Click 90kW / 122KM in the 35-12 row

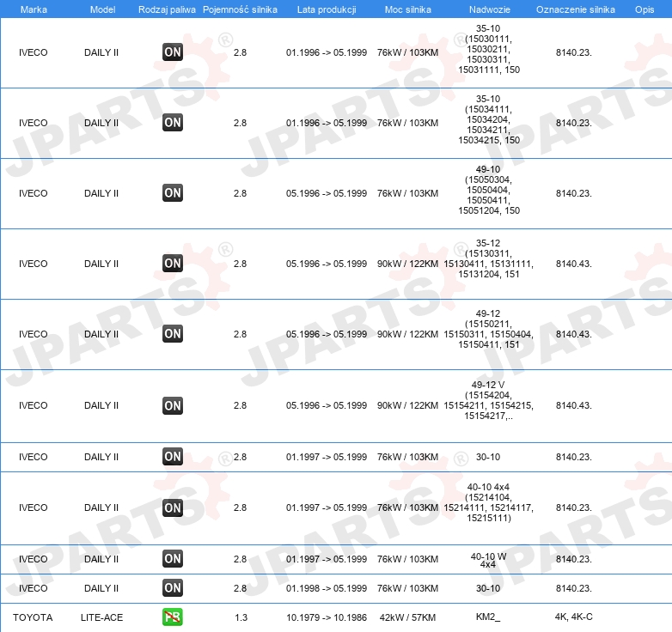407,264
